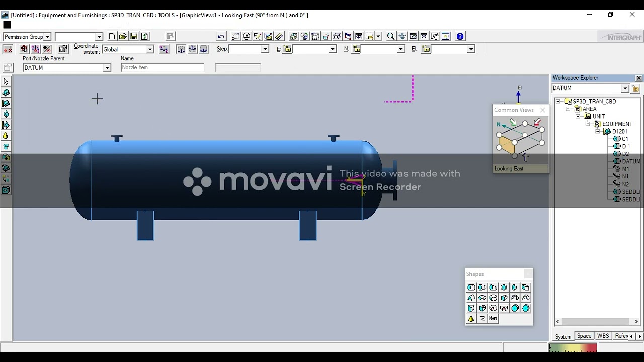Screen dimensions: 644x362
Task: Click the Open folder icon
Action: [x=123, y=36]
